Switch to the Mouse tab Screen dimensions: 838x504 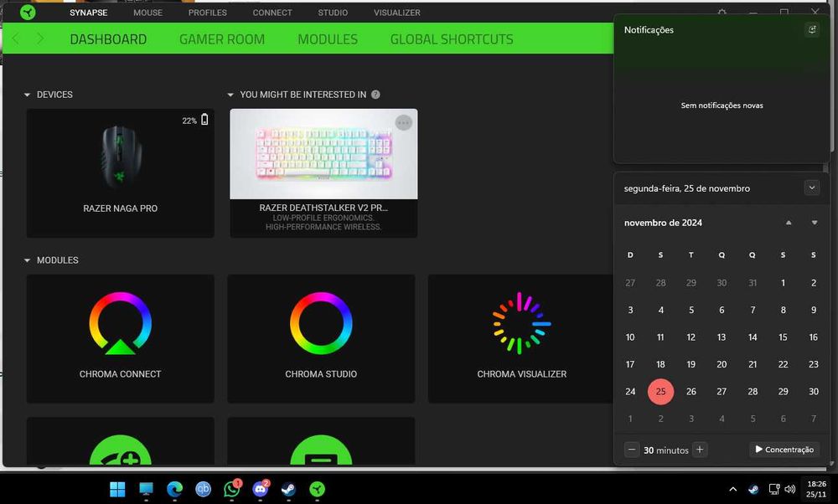(x=147, y=13)
